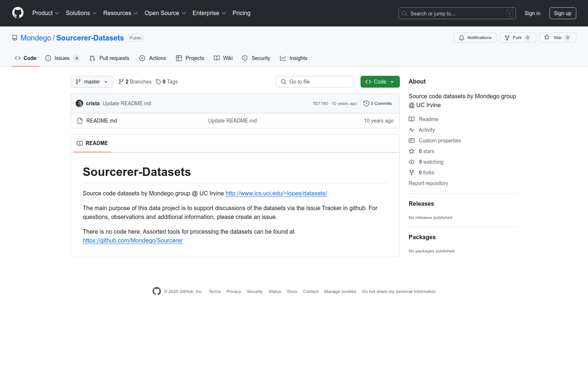Open Privacy in the footer
This screenshot has width=588, height=368.
(234, 291)
